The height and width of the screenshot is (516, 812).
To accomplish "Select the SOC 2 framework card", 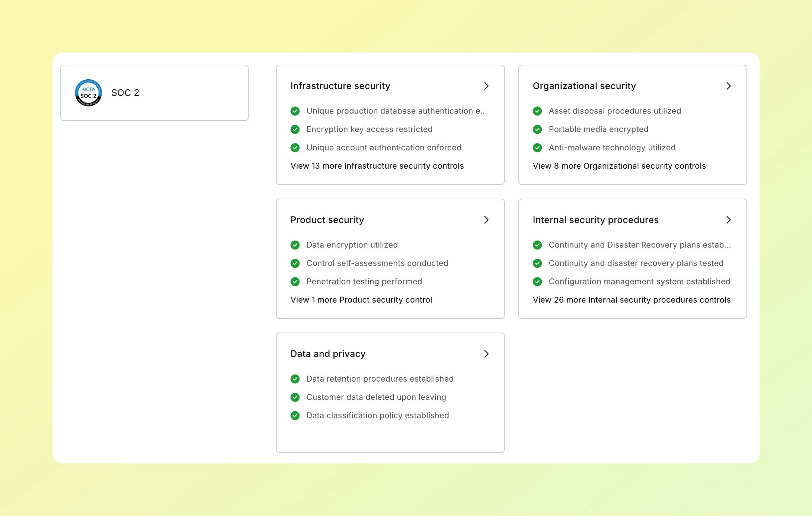I will point(154,93).
